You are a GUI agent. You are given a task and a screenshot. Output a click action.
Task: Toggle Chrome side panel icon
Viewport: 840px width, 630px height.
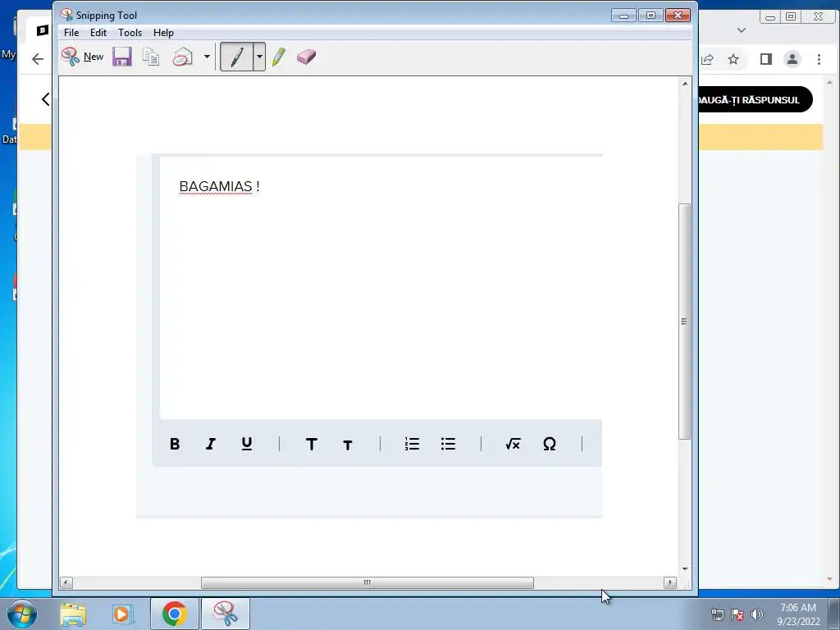pyautogui.click(x=766, y=59)
